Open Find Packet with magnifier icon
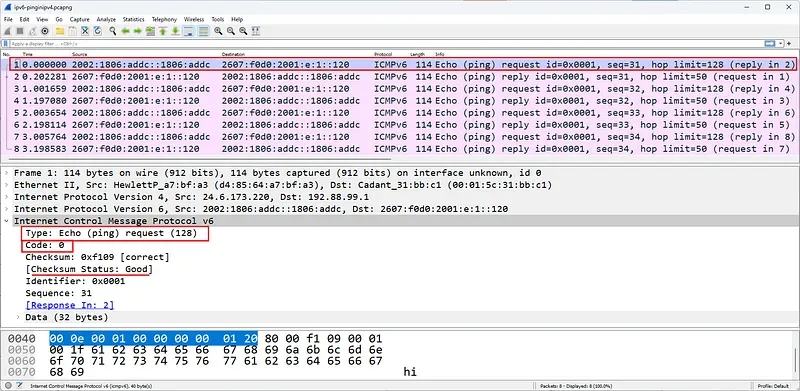The width and height of the screenshot is (800, 391). click(113, 32)
